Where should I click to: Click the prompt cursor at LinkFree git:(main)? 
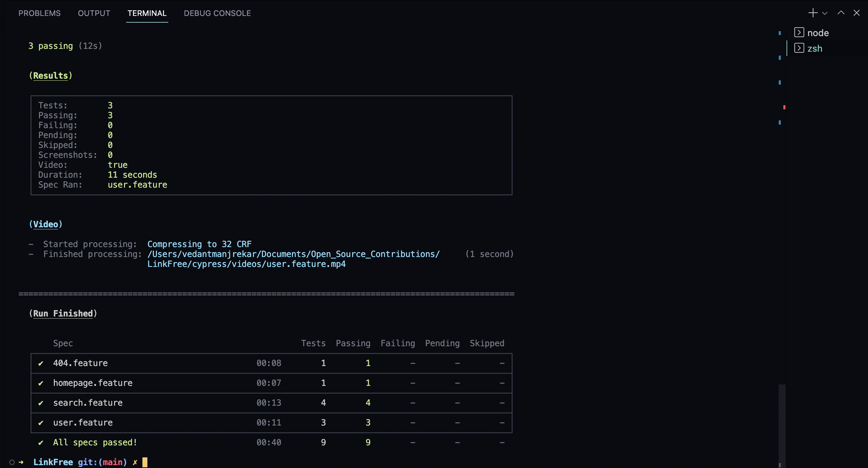145,462
